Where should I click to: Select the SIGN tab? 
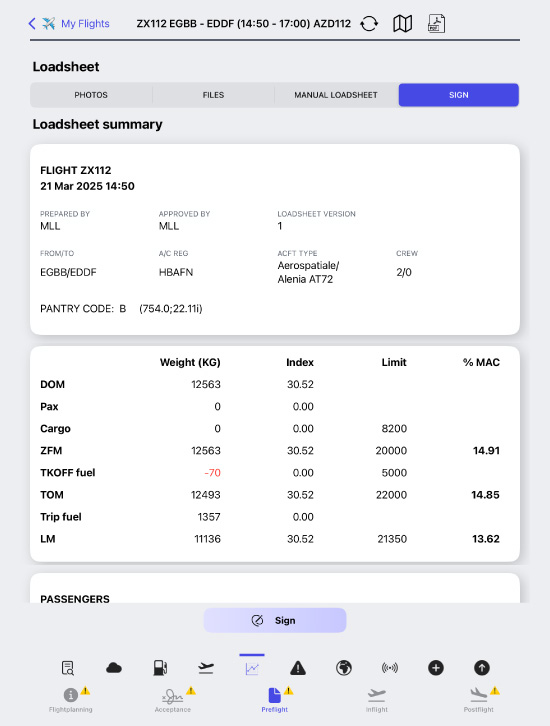coord(459,95)
